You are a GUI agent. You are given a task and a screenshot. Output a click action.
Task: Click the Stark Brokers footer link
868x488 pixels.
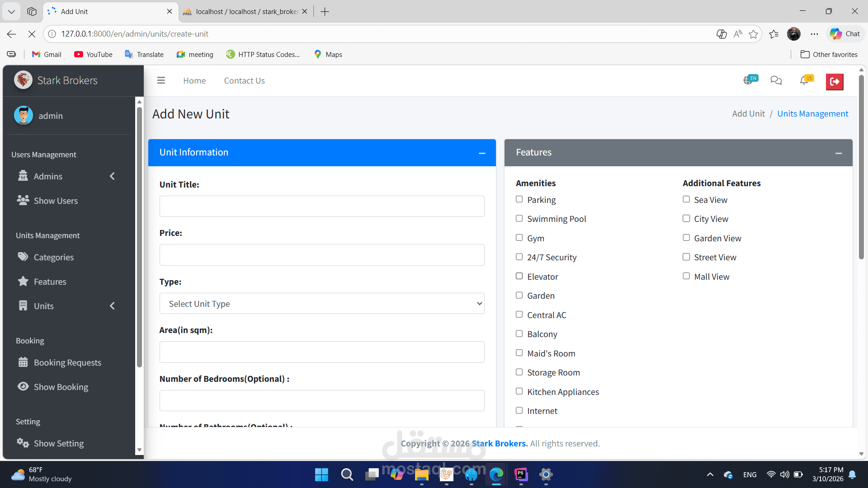point(499,443)
